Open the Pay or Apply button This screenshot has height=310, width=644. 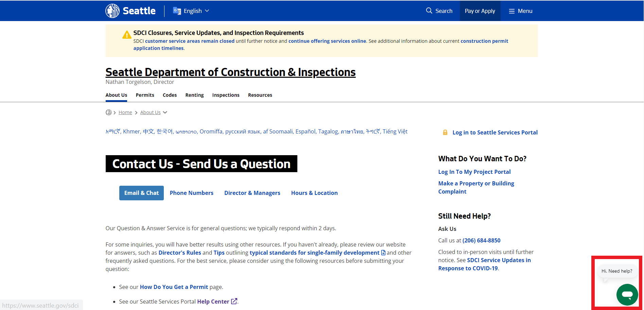[x=480, y=11]
